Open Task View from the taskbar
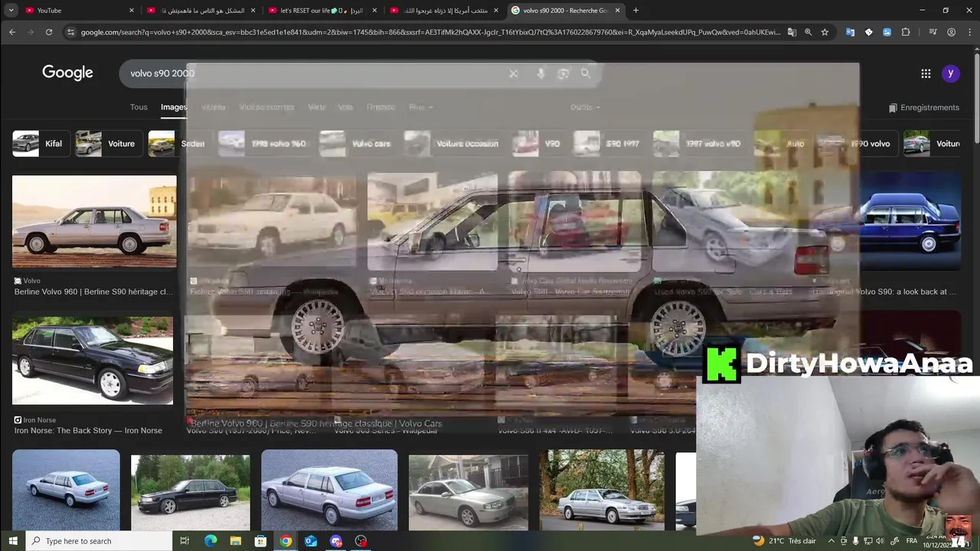This screenshot has height=551, width=980. click(185, 541)
